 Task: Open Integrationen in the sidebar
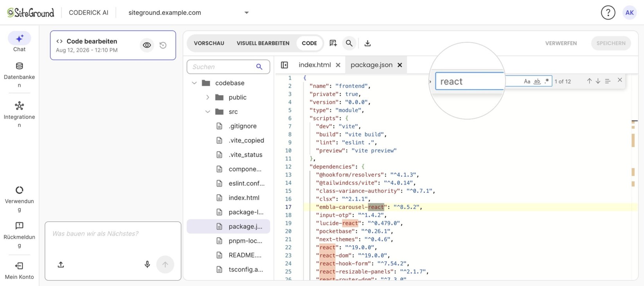click(19, 114)
